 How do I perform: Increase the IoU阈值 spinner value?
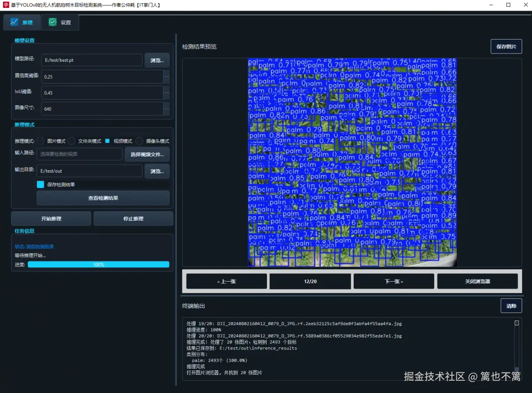tap(166, 90)
